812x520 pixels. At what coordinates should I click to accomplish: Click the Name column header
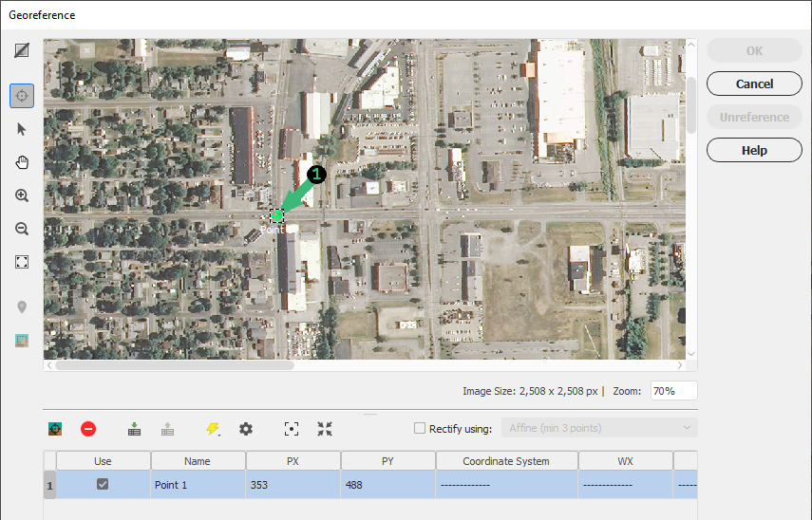tap(198, 461)
